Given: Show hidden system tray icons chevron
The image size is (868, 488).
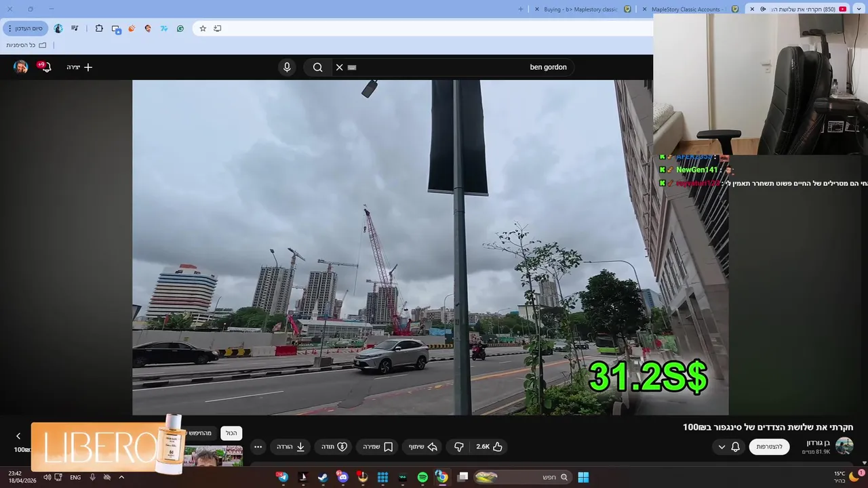Looking at the screenshot, I should click(x=121, y=477).
